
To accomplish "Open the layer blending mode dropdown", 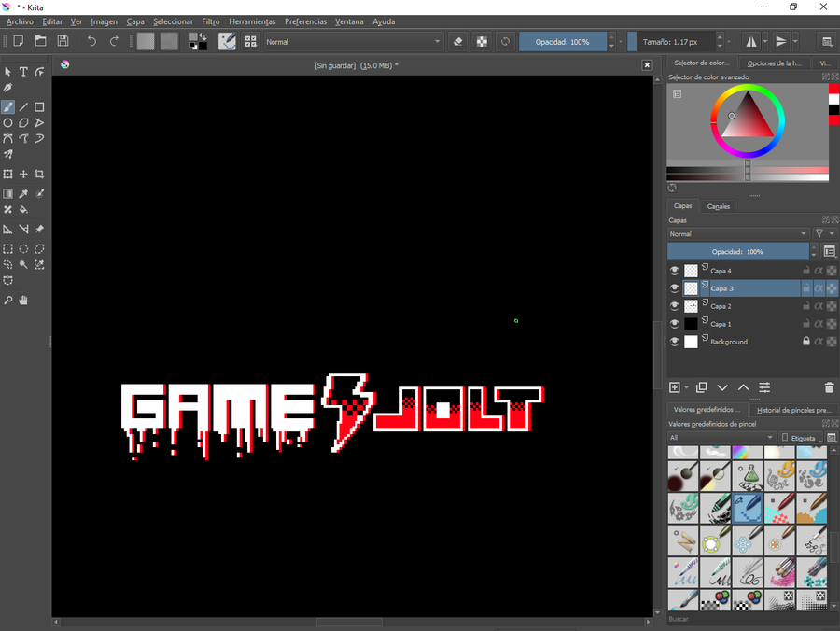I will [738, 233].
